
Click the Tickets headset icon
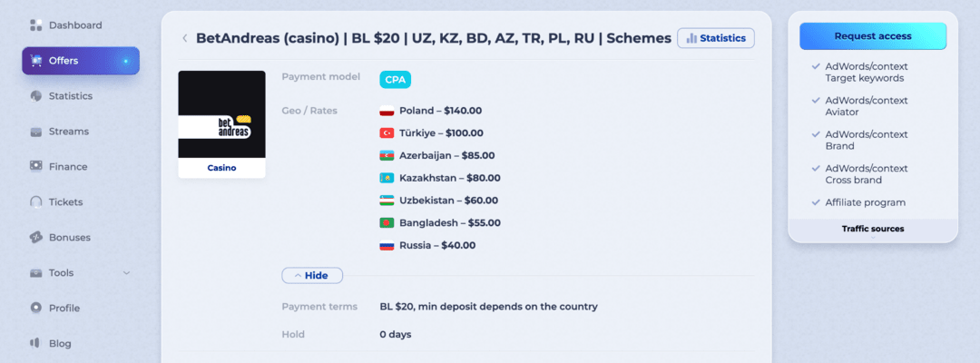pyautogui.click(x=36, y=202)
